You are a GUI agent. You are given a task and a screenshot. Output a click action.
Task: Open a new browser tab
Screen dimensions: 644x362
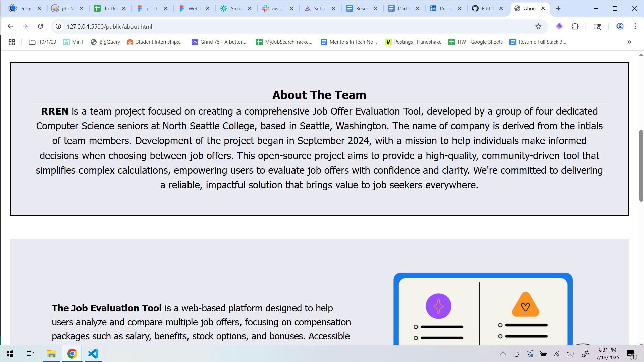pos(558,9)
